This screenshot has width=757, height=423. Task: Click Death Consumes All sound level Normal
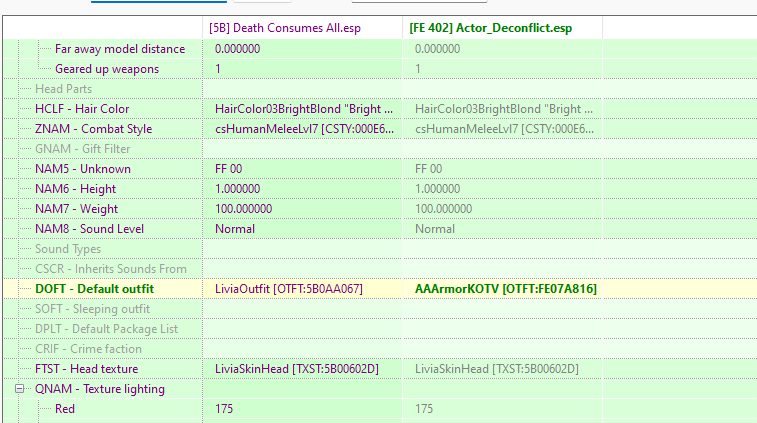click(x=302, y=229)
